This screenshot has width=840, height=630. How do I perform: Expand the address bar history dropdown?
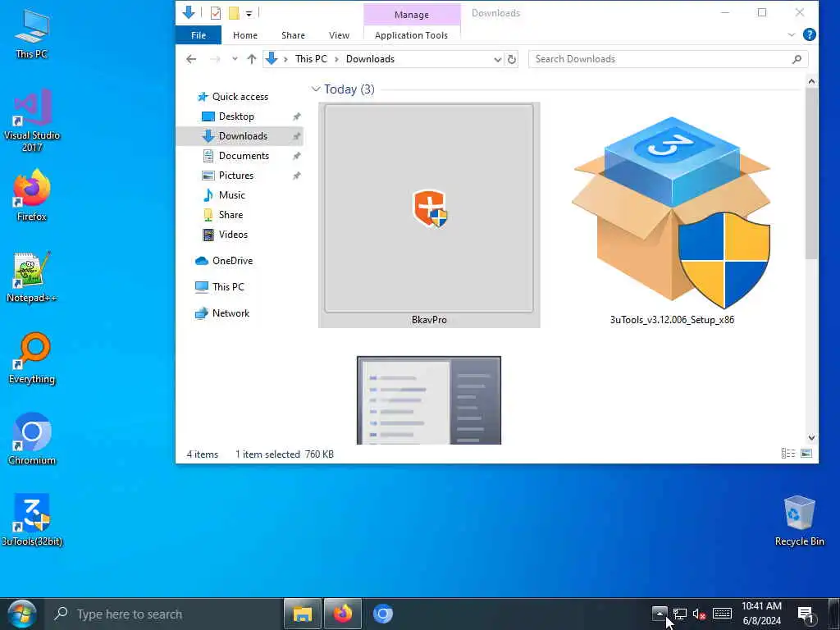pyautogui.click(x=498, y=59)
